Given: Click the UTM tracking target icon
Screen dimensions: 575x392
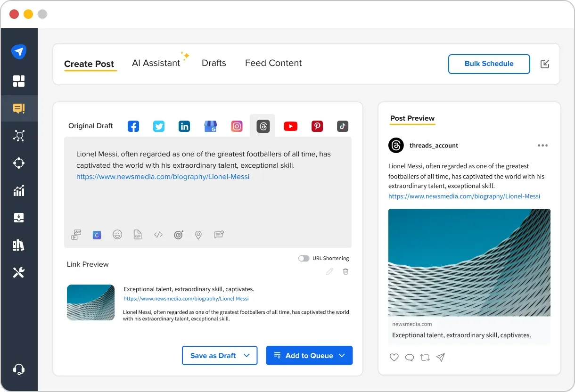Looking at the screenshot, I should [x=179, y=235].
